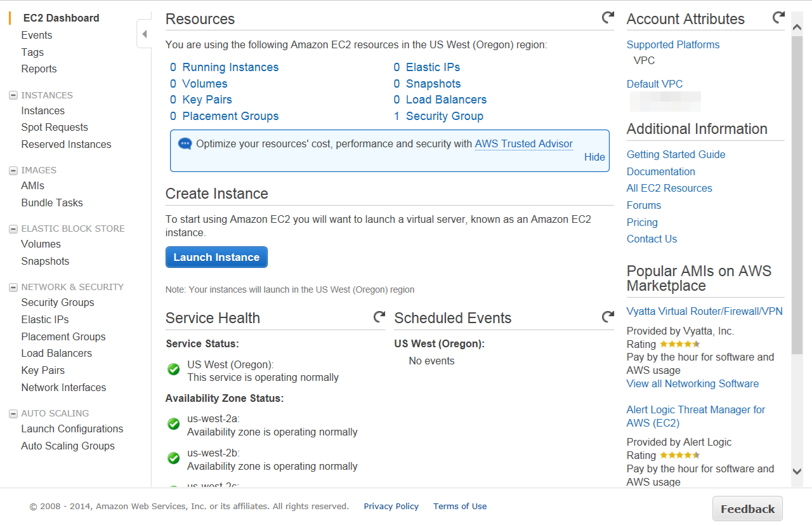This screenshot has width=812, height=525.
Task: Open the Feedback button
Action: point(747,509)
